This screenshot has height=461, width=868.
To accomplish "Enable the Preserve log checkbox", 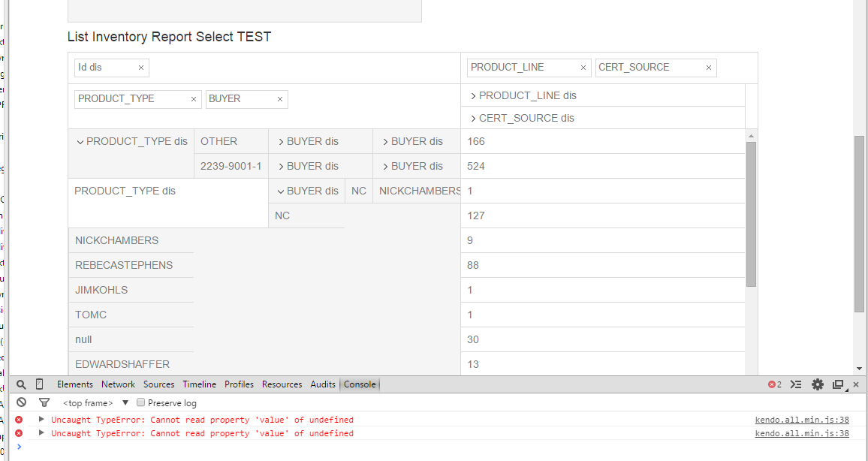I will pos(140,403).
